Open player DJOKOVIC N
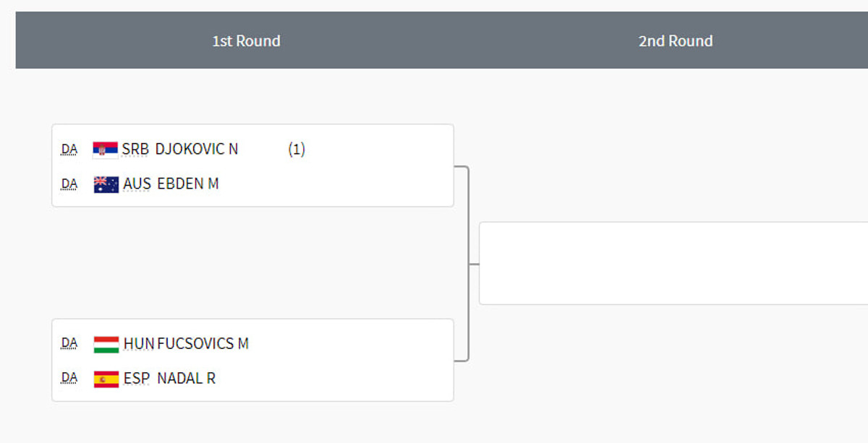 [x=197, y=150]
